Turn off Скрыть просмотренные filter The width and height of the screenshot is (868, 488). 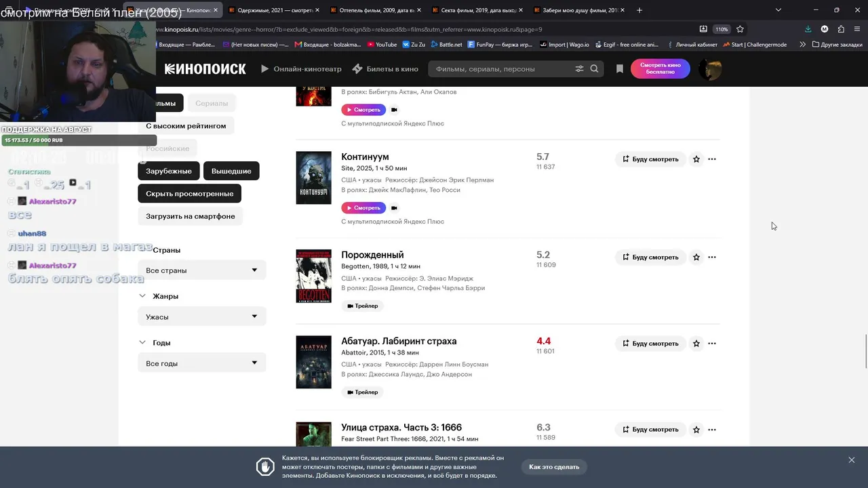[190, 194]
